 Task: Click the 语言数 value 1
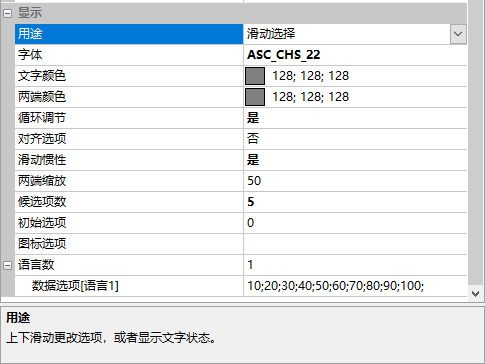pos(250,265)
